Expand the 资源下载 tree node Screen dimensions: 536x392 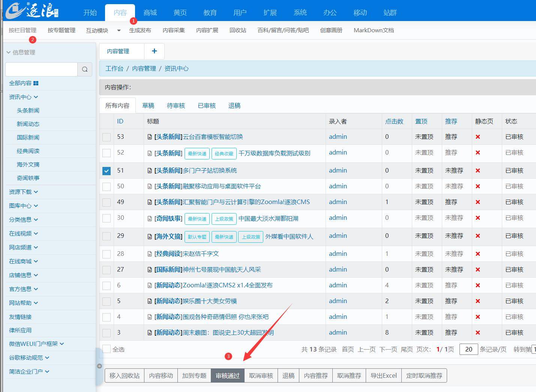[x=24, y=192]
